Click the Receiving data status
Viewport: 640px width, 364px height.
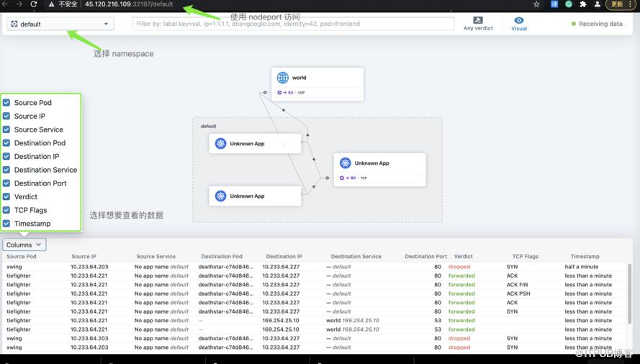(597, 24)
